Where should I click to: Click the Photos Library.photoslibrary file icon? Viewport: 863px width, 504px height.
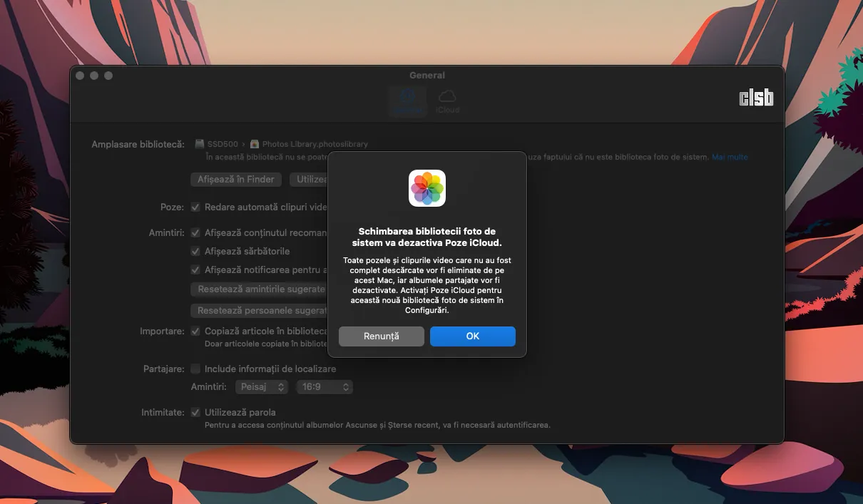coord(255,144)
